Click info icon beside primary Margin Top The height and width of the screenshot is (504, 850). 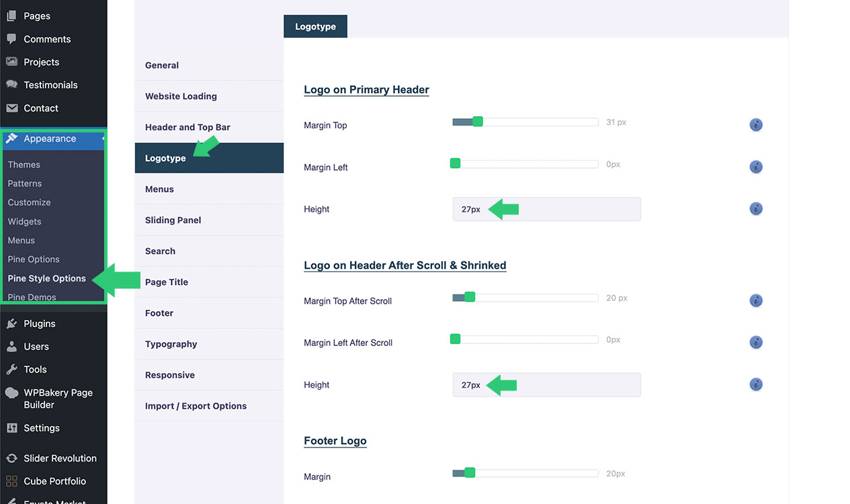756,125
